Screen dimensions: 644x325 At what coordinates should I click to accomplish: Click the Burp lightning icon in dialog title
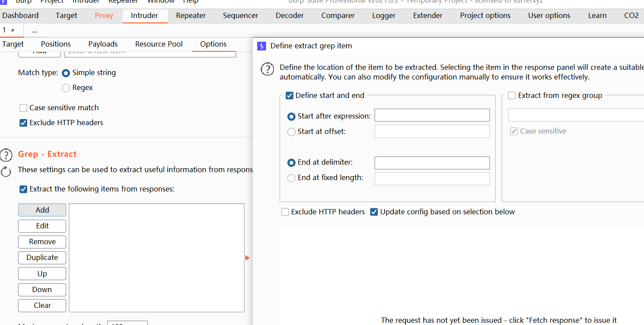click(262, 46)
